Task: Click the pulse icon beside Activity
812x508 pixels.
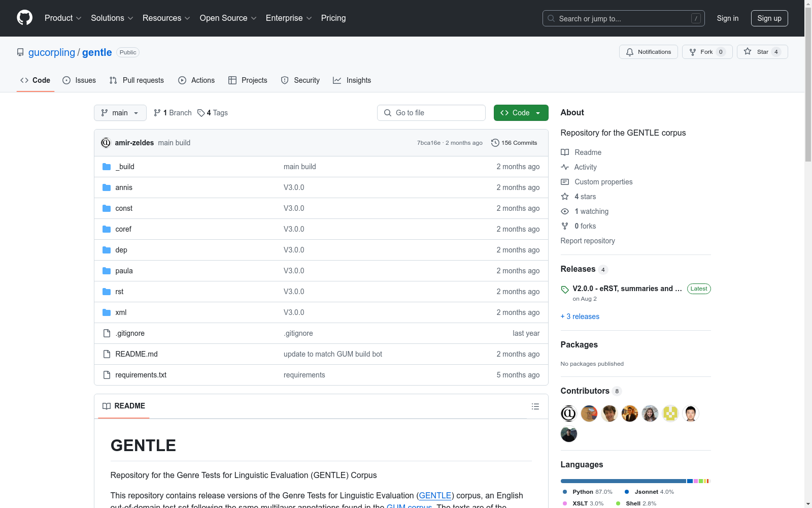Action: [565, 167]
